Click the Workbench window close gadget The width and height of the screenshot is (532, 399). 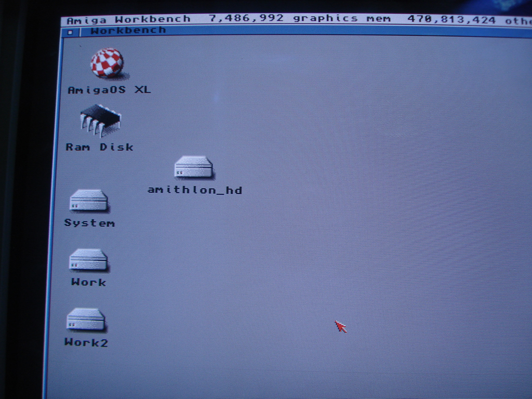click(70, 33)
